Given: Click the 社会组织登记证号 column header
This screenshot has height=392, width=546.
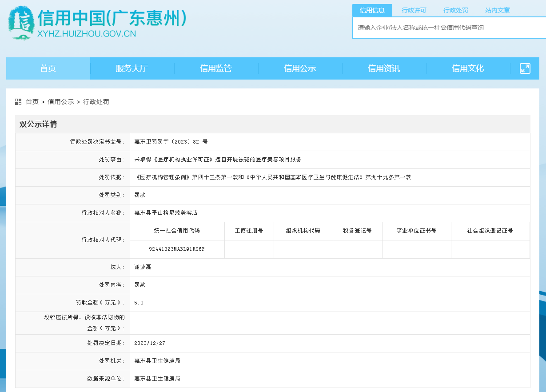Looking at the screenshot, I should click(490, 231).
